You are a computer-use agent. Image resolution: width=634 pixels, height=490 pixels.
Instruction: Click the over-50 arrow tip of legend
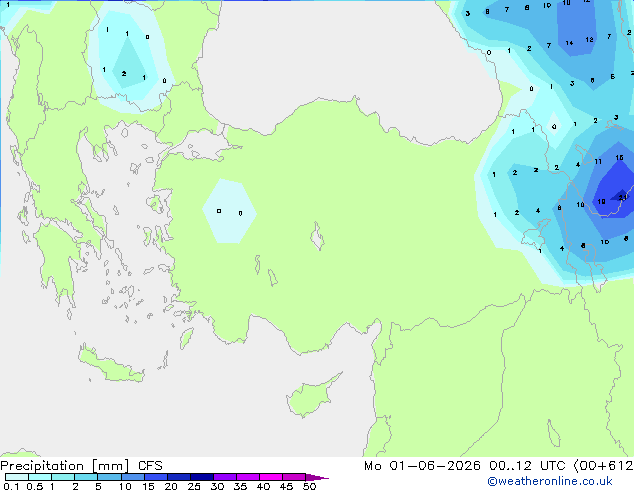coord(317,477)
